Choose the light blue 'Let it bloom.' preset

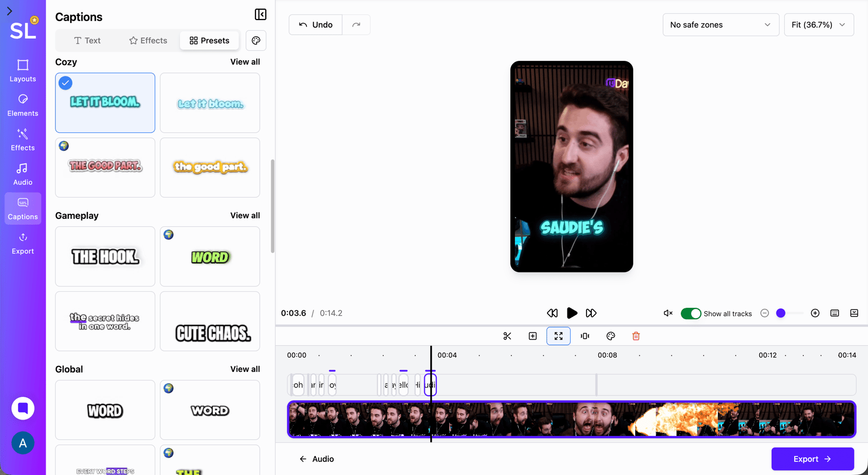click(x=210, y=103)
